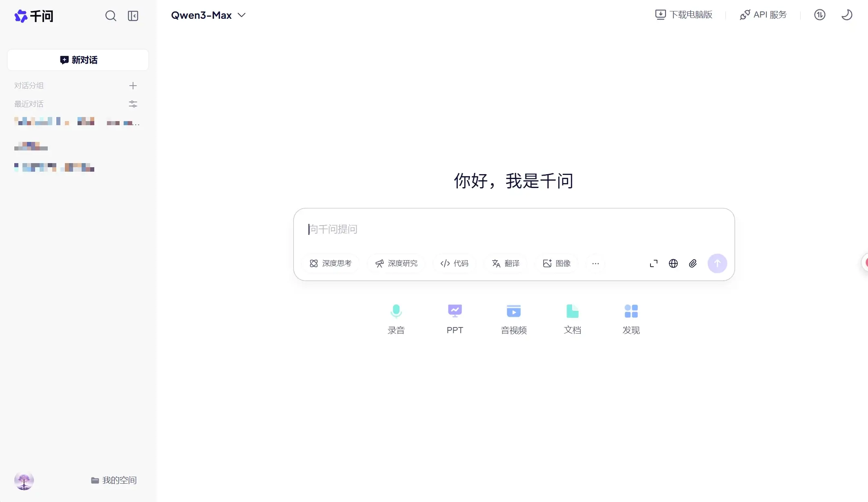868x502 pixels.
Task: Click the attach file paperclip icon
Action: tap(693, 263)
